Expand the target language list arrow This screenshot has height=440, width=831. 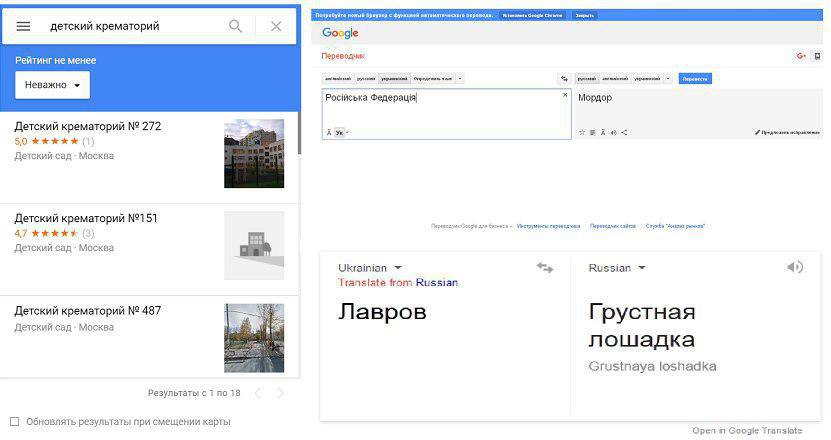coord(668,79)
